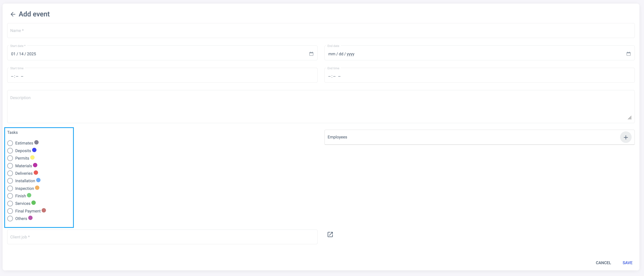The width and height of the screenshot is (644, 276).
Task: Click the red Deliveries color dot
Action: 36,173
